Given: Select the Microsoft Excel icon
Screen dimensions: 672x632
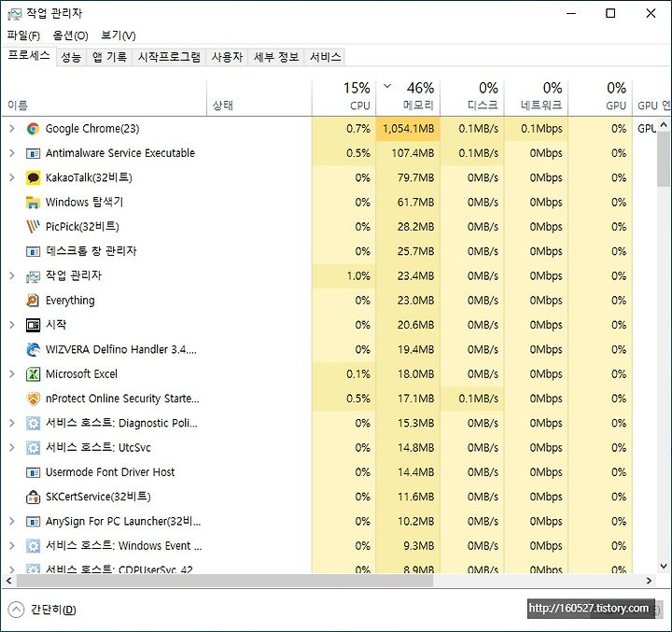Looking at the screenshot, I should [x=33, y=374].
